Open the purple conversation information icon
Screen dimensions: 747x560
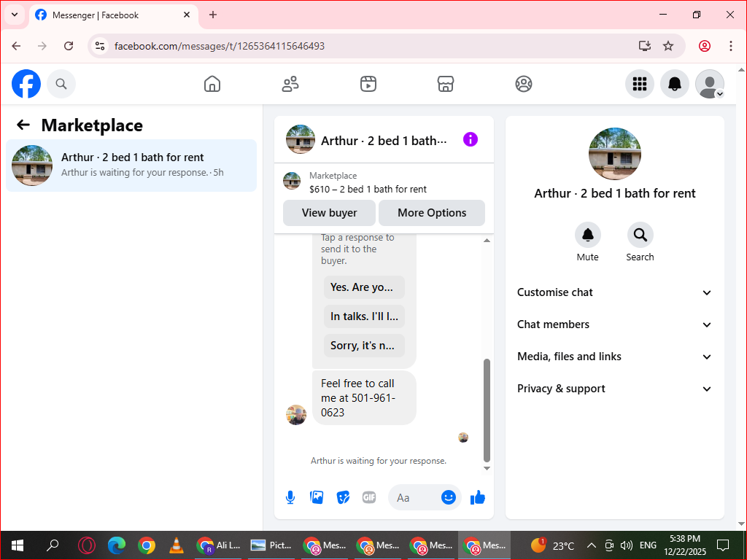(x=471, y=139)
